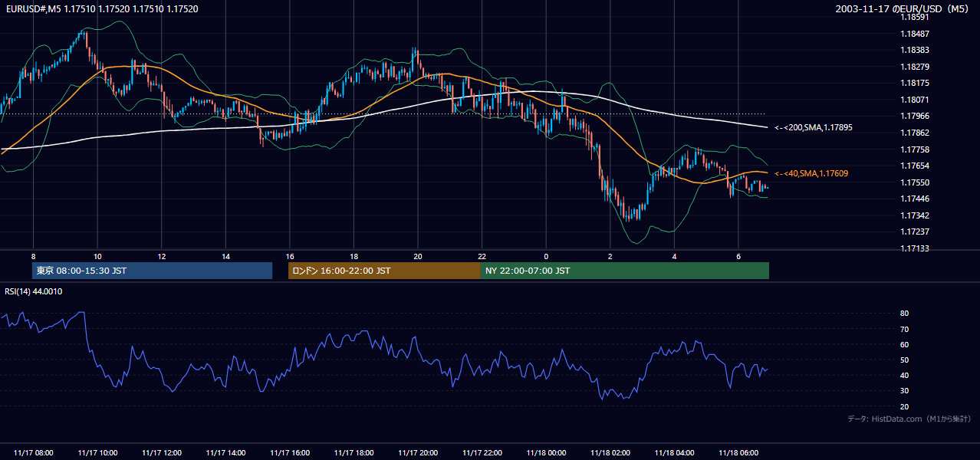Select price level 1.18383
The width and height of the screenshot is (980, 460).
(916, 50)
